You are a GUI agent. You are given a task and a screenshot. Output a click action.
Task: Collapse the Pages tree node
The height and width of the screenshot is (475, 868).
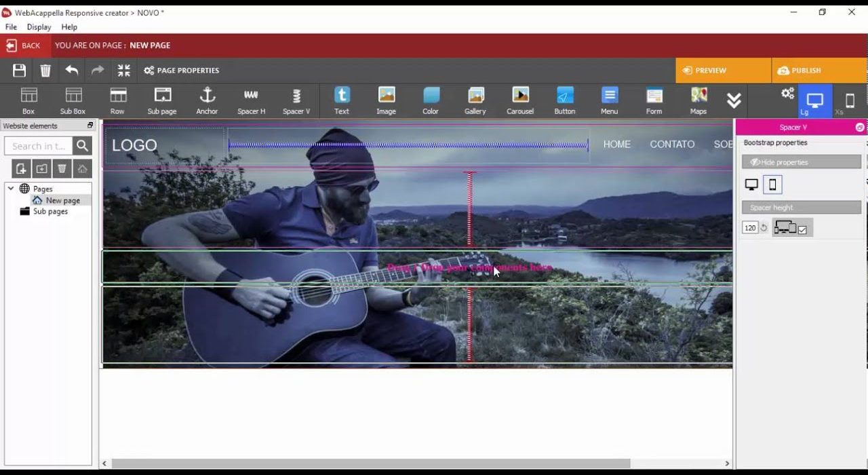[11, 189]
